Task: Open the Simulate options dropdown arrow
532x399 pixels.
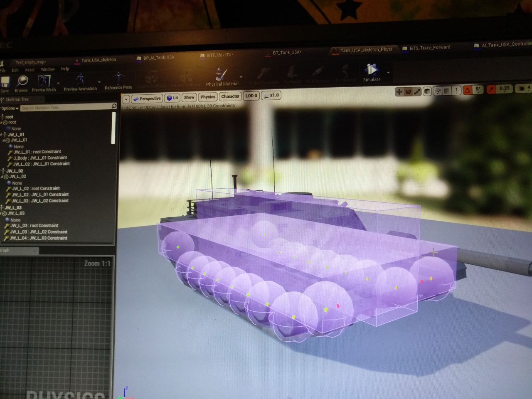Action: (x=388, y=72)
